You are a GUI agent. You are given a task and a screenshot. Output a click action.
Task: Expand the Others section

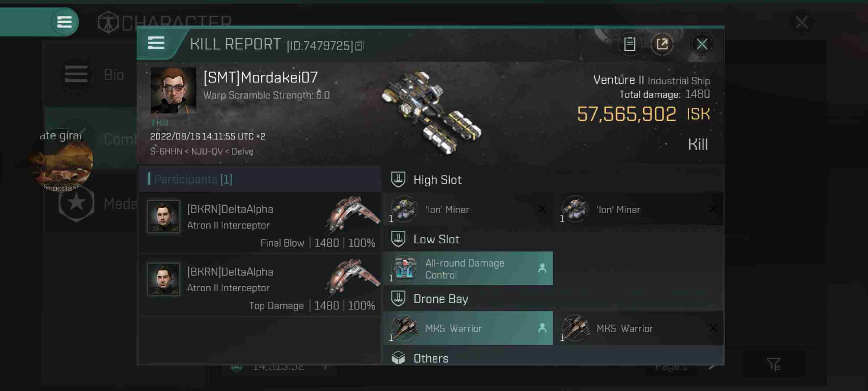coord(431,358)
